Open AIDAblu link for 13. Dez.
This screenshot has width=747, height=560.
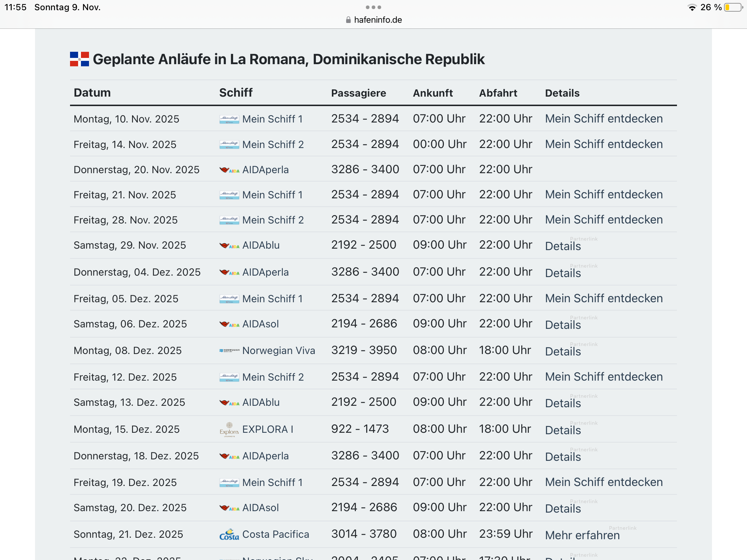coord(261,402)
